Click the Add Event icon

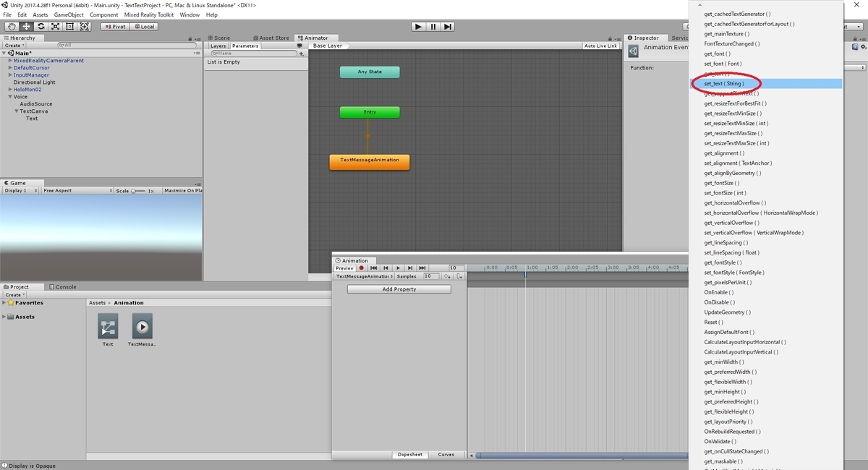pyautogui.click(x=460, y=276)
